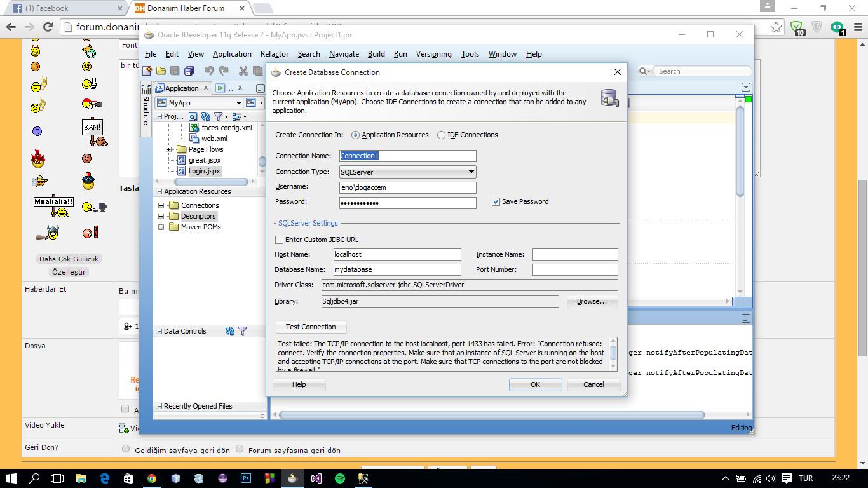Click the Help button in dialog
The image size is (868, 488).
click(299, 384)
